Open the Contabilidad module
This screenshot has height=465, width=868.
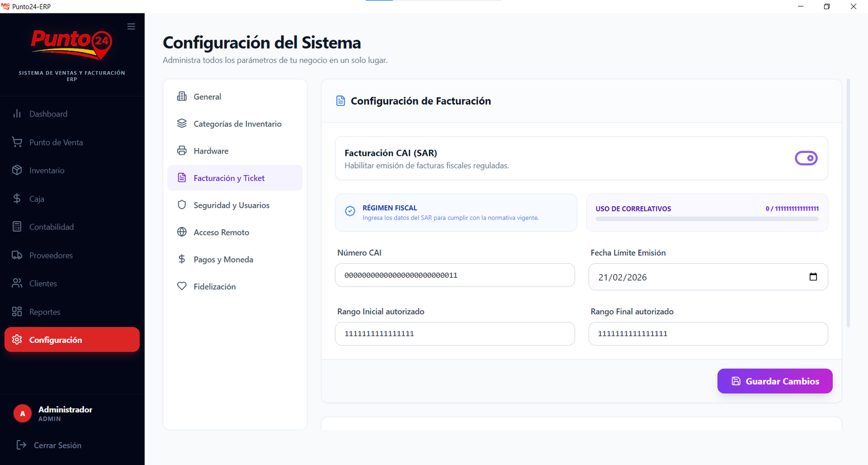point(72,227)
